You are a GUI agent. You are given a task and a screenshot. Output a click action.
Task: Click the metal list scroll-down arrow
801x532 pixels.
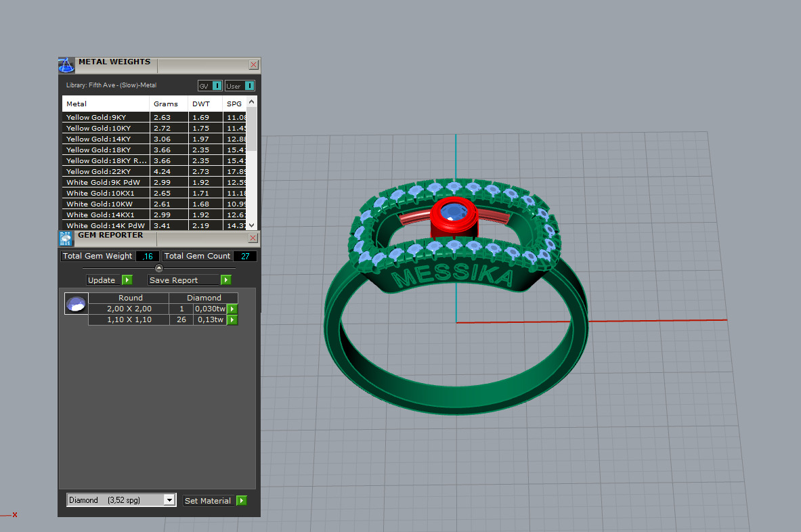point(251,225)
